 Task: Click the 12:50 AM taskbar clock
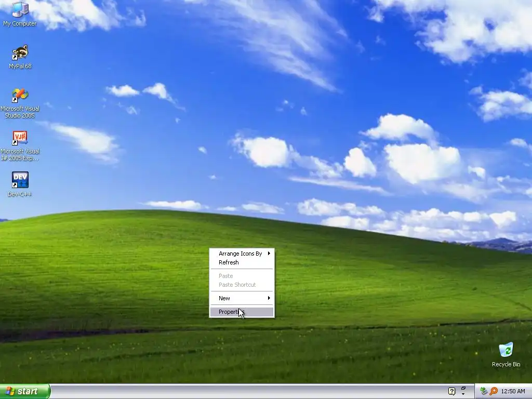tap(513, 391)
